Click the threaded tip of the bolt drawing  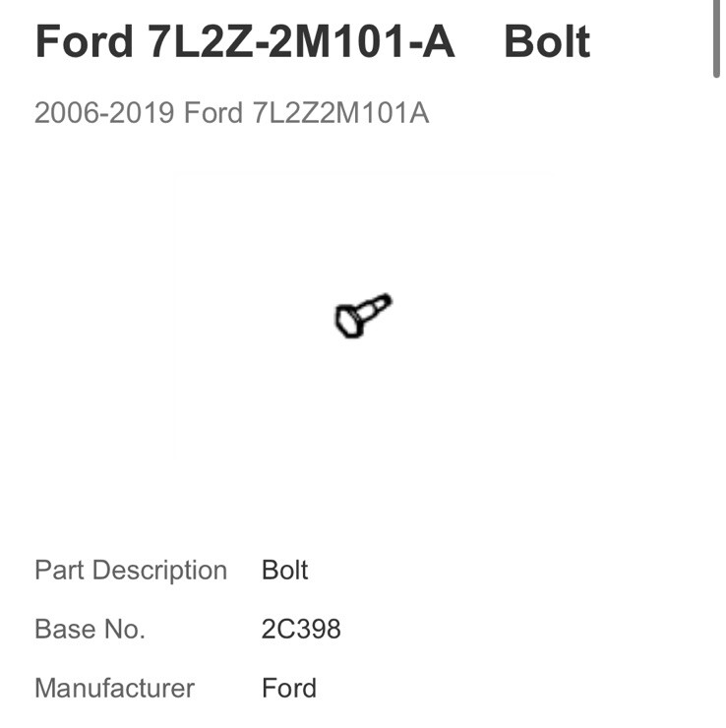coord(385,300)
